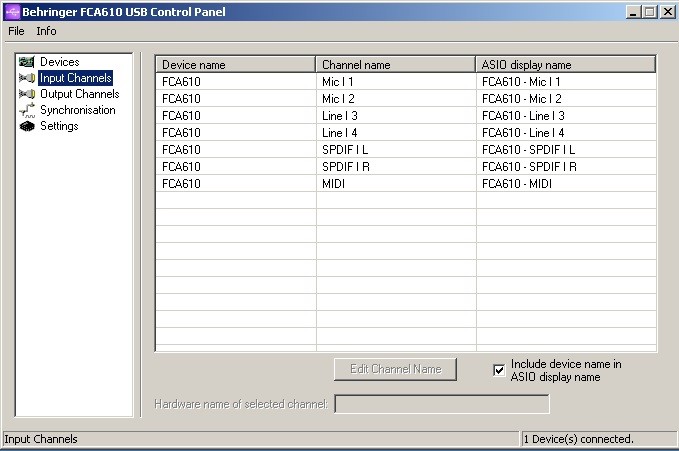This screenshot has width=679, height=451.
Task: Select the Mic I 1 channel name cell
Action: (396, 81)
